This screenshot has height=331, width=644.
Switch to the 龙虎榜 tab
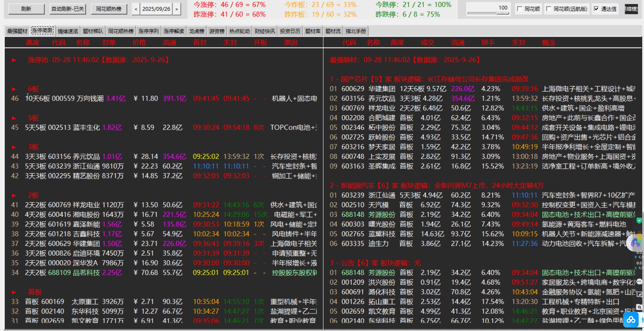pos(196,31)
